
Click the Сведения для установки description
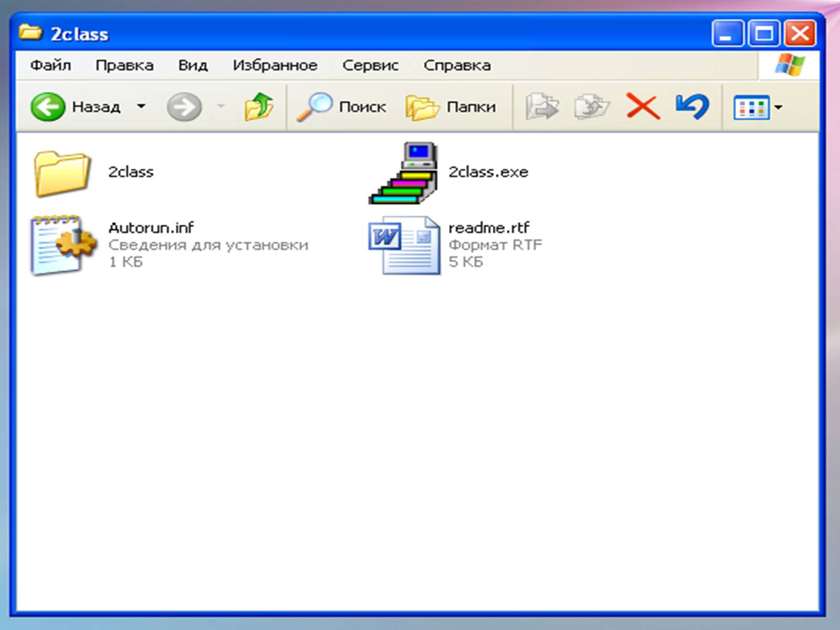point(208,245)
